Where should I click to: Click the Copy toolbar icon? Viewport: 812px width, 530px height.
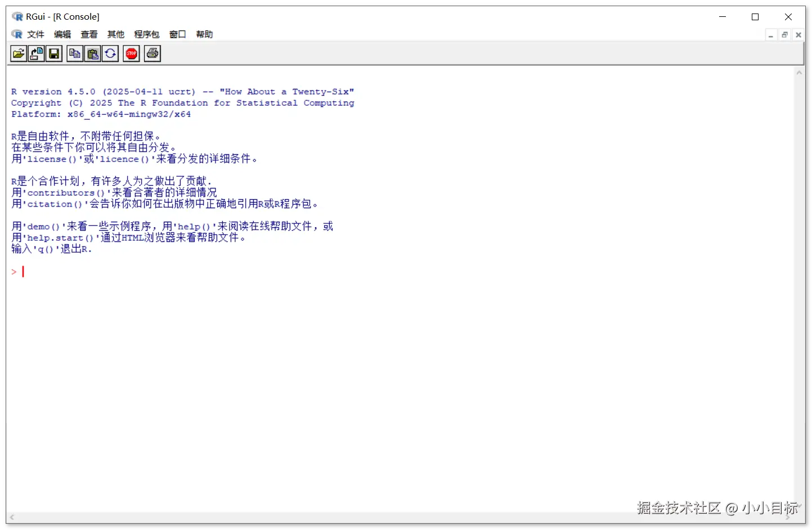click(75, 53)
